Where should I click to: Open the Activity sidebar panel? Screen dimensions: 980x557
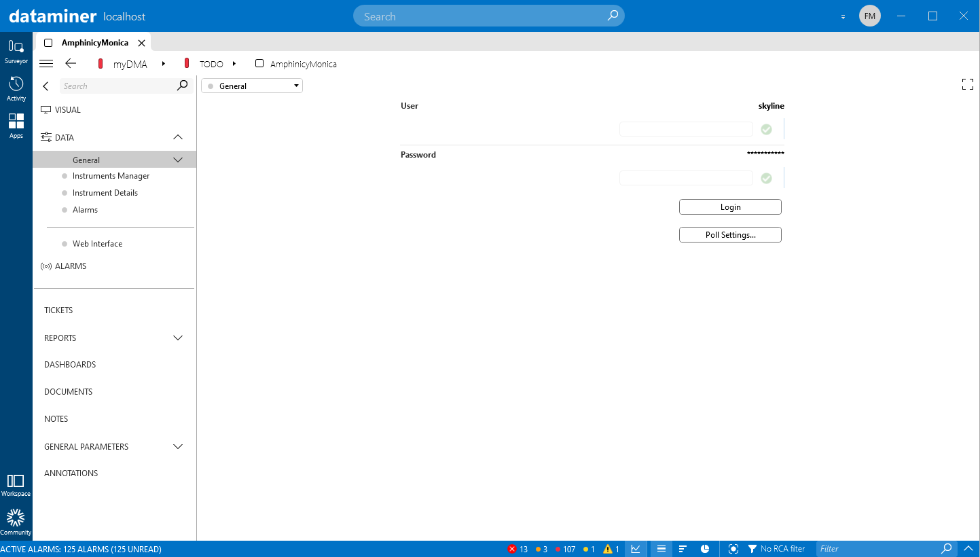coord(16,89)
